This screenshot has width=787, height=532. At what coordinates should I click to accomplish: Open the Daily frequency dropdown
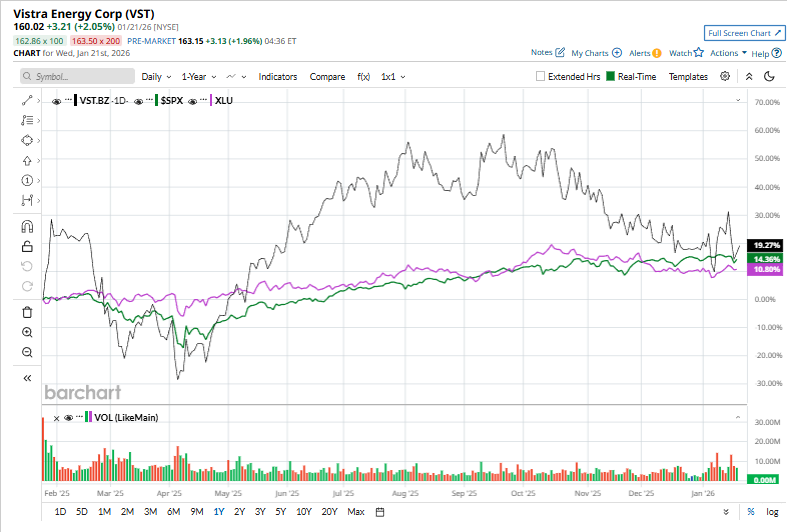(156, 77)
